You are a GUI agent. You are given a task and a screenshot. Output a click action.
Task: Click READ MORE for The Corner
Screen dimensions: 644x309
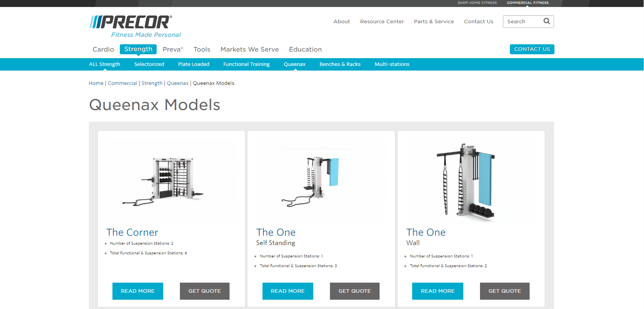click(138, 291)
